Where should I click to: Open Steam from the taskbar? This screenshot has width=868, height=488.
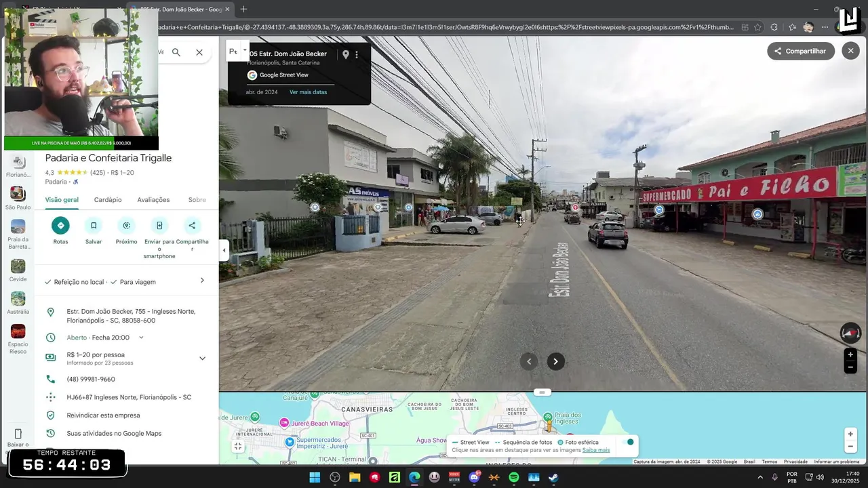click(x=553, y=477)
